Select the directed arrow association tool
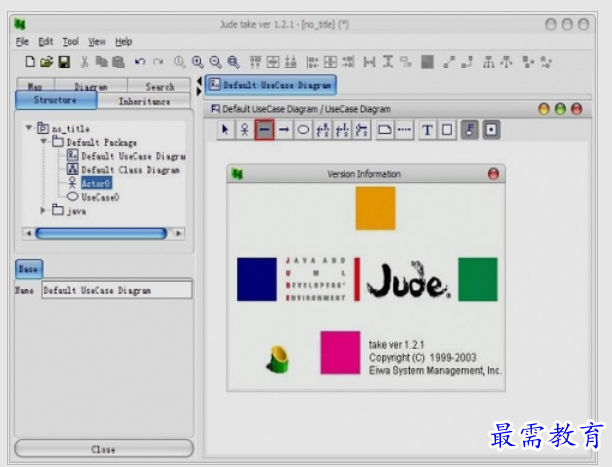 coord(284,130)
